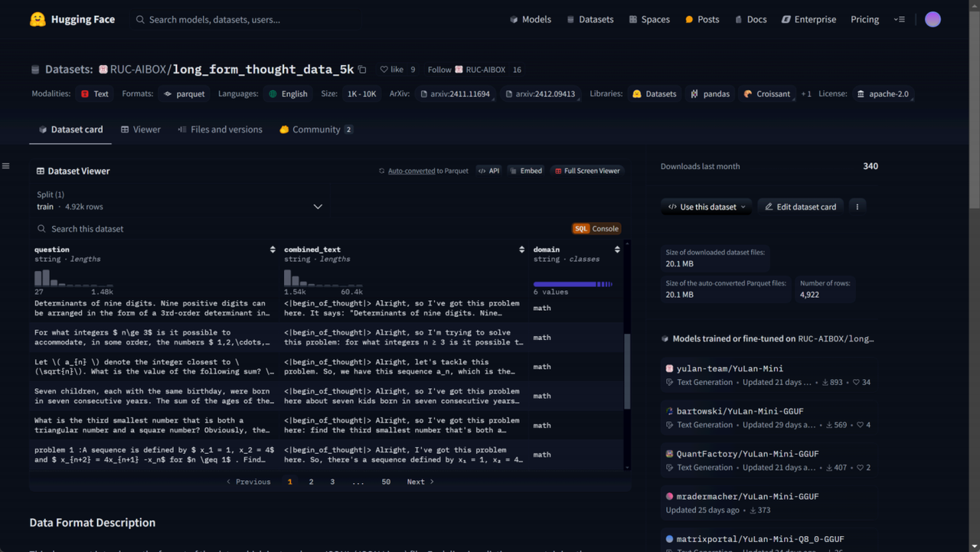
Task: Open the API option of Dataset Viewer
Action: (488, 171)
